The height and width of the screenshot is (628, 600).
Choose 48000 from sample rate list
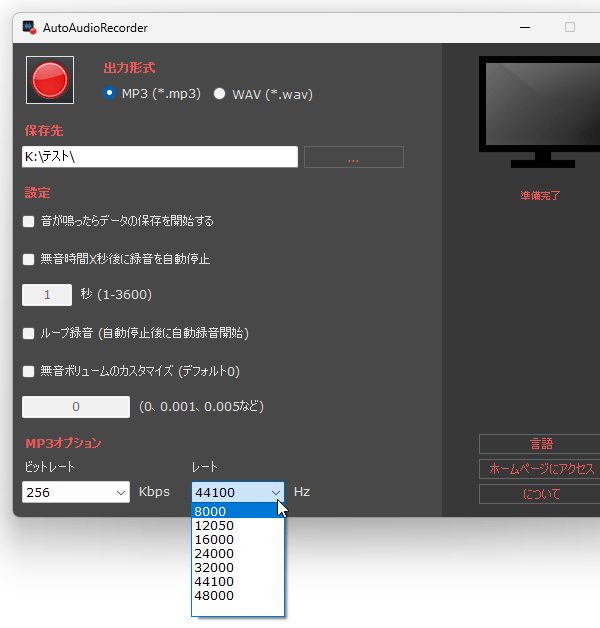238,596
